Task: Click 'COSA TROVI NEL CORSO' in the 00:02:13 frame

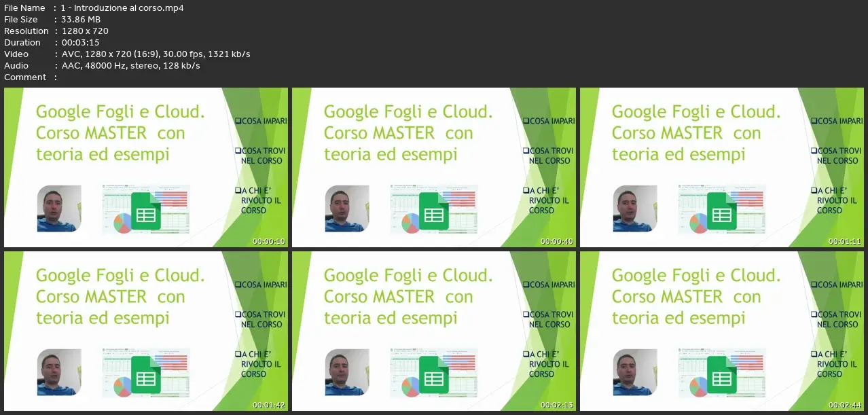Action: pos(549,320)
